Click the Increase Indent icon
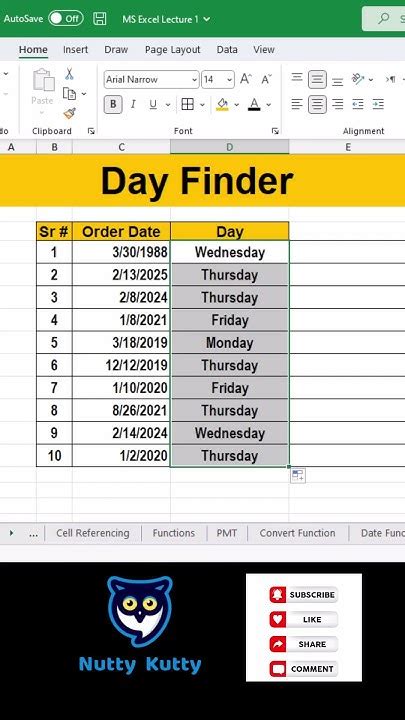The image size is (405, 720). coord(378,104)
